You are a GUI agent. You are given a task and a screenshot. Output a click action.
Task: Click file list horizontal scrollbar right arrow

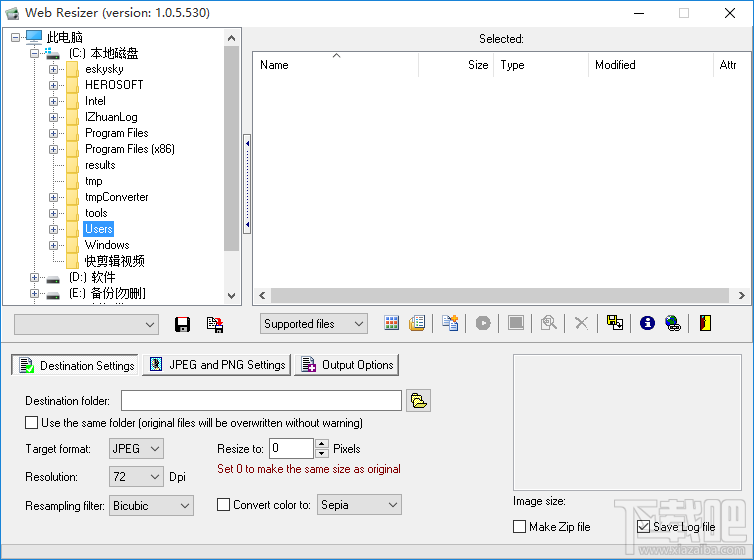742,295
